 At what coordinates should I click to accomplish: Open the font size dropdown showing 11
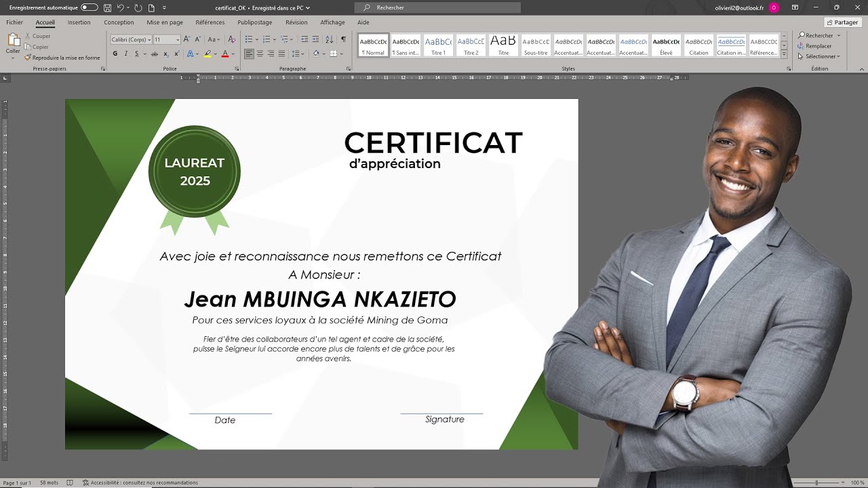[178, 39]
